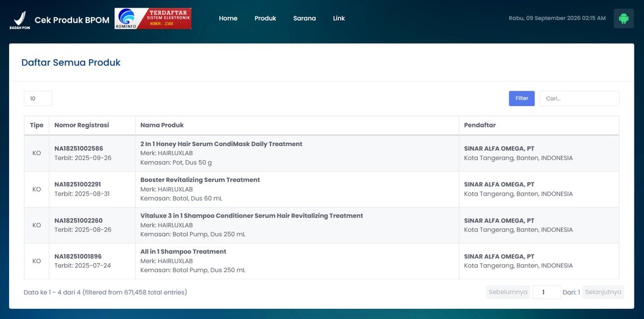This screenshot has width=644, height=319.
Task: Click the date and time display
Action: coord(557,19)
